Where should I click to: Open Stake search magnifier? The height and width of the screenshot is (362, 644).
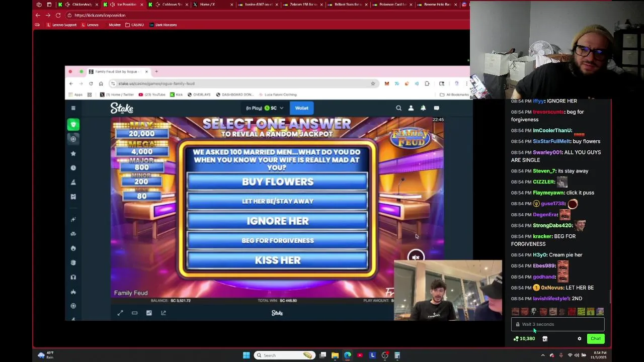point(398,108)
